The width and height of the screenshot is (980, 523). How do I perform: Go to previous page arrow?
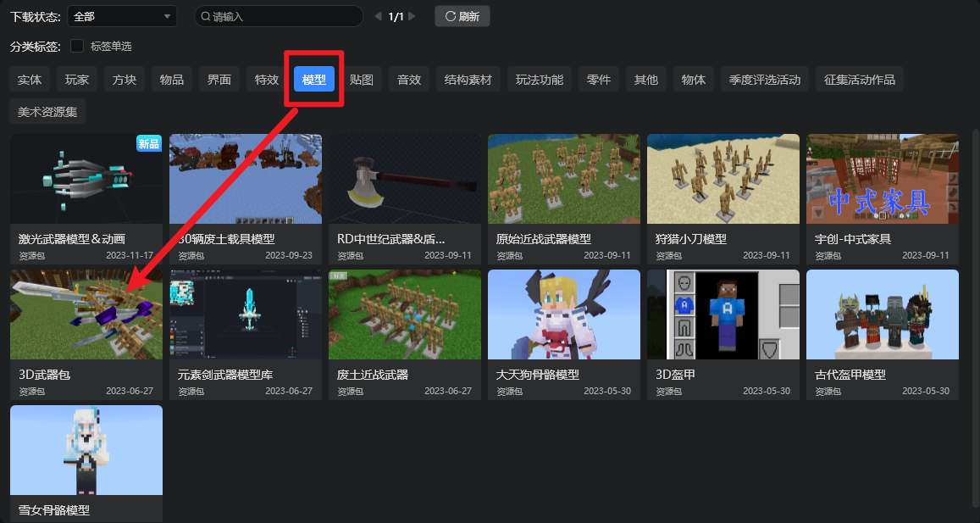(x=378, y=16)
